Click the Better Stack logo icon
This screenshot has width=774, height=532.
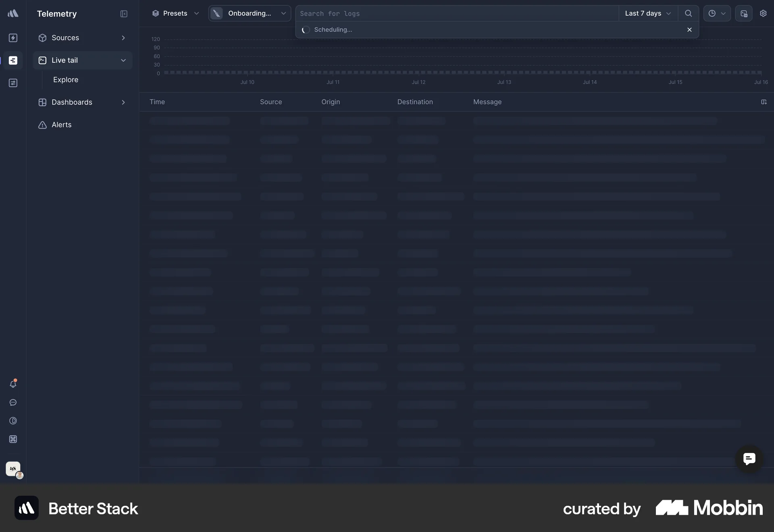point(13,13)
